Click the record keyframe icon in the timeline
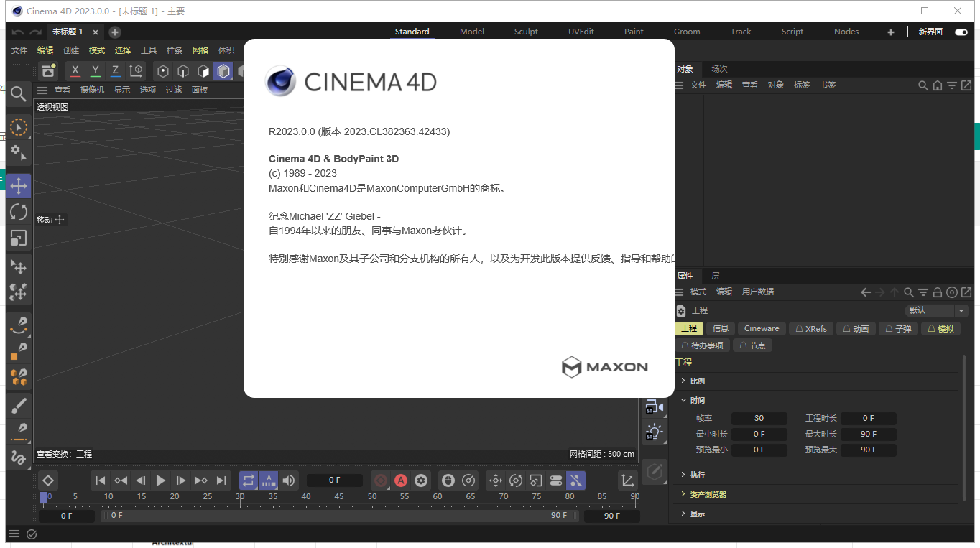Screen dimensions: 980x548 pos(381,480)
